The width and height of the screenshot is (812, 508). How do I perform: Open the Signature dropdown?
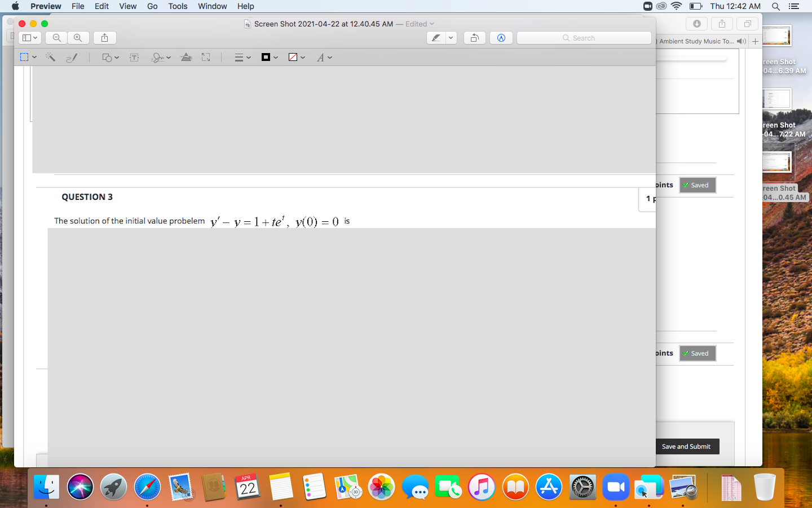pyautogui.click(x=160, y=57)
